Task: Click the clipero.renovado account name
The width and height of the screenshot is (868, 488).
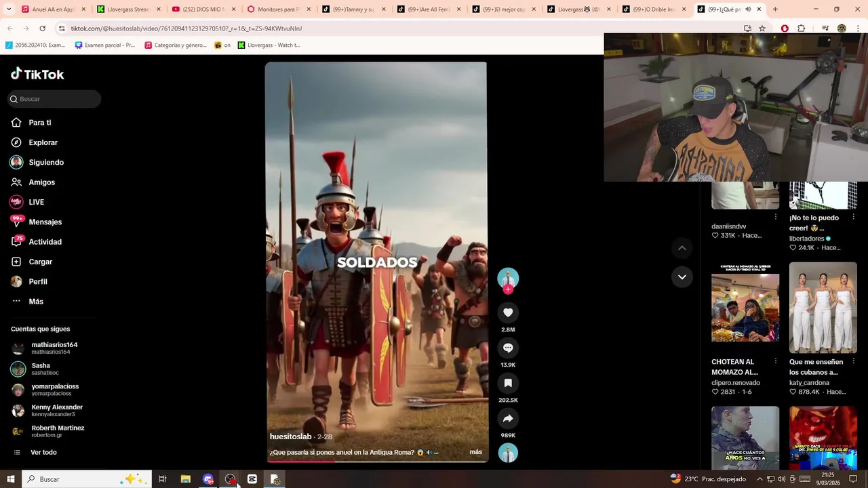Action: (x=736, y=383)
